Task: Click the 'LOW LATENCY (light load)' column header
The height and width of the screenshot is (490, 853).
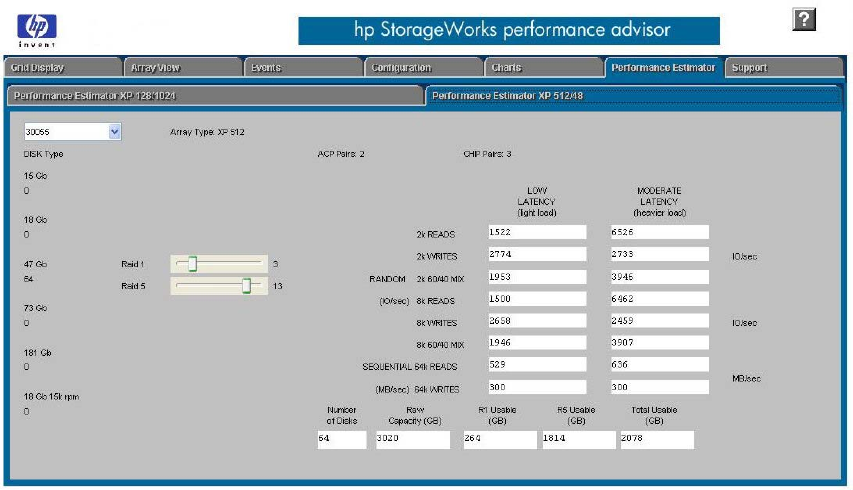Action: (537, 202)
